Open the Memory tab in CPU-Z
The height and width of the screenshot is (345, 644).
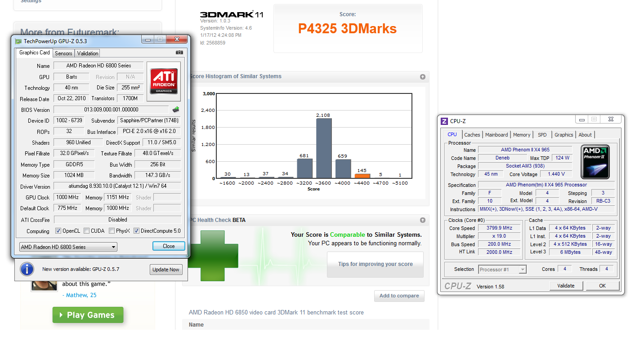click(522, 135)
